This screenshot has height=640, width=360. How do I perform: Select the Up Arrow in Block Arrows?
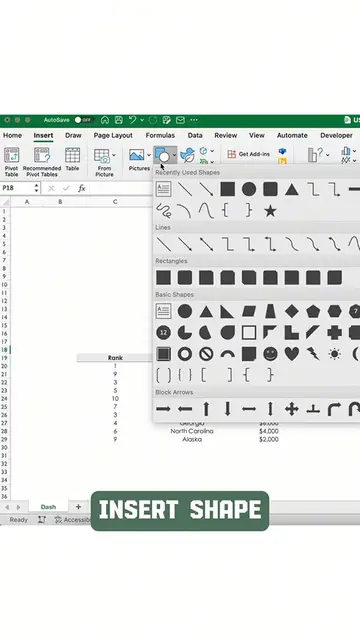(206, 409)
